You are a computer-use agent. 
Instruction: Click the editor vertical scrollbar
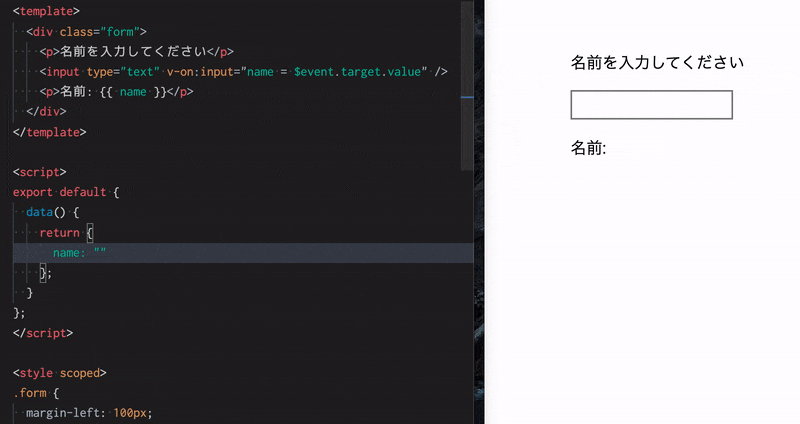[x=467, y=86]
